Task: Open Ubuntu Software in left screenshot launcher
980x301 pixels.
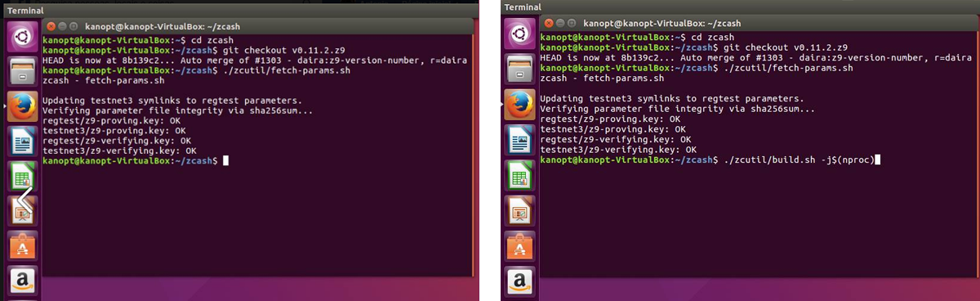Action: (x=23, y=246)
